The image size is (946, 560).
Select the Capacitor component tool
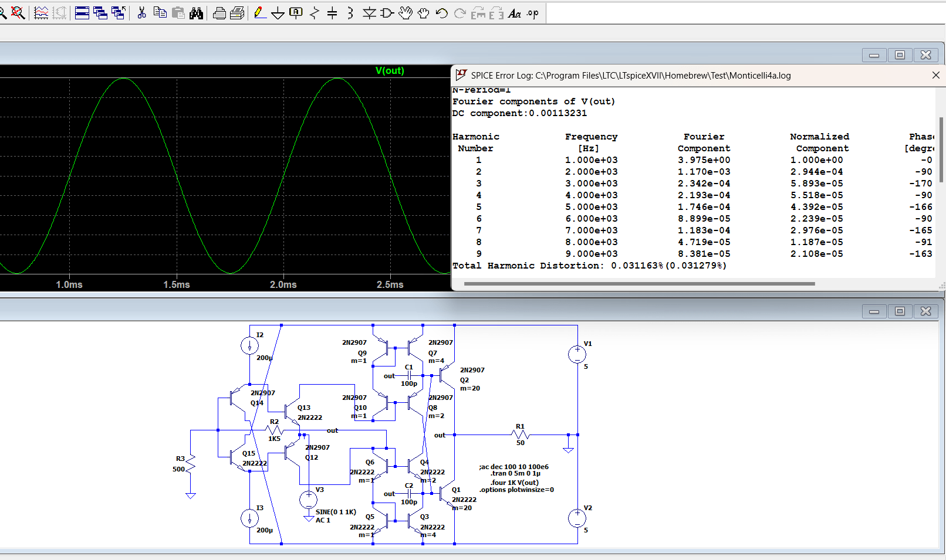coord(332,13)
